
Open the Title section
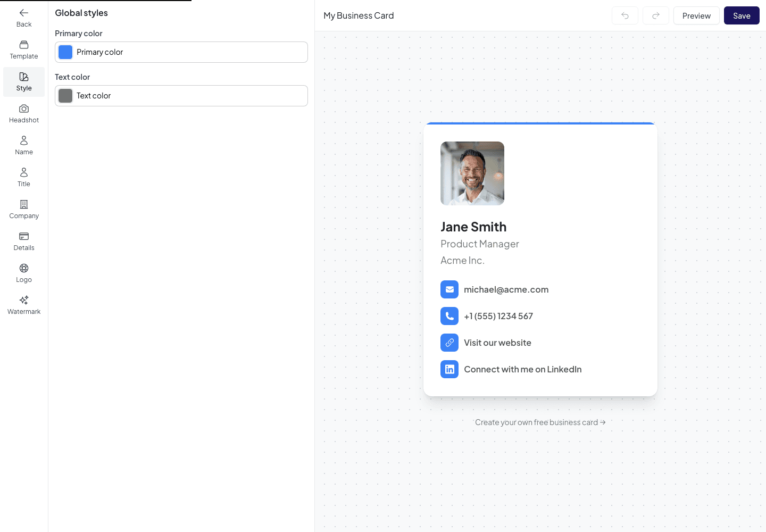(24, 178)
